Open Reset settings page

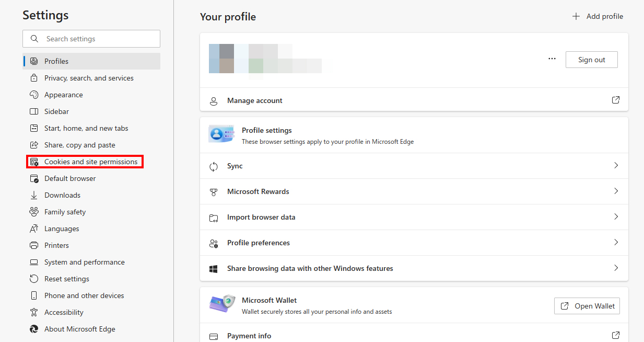92,279
